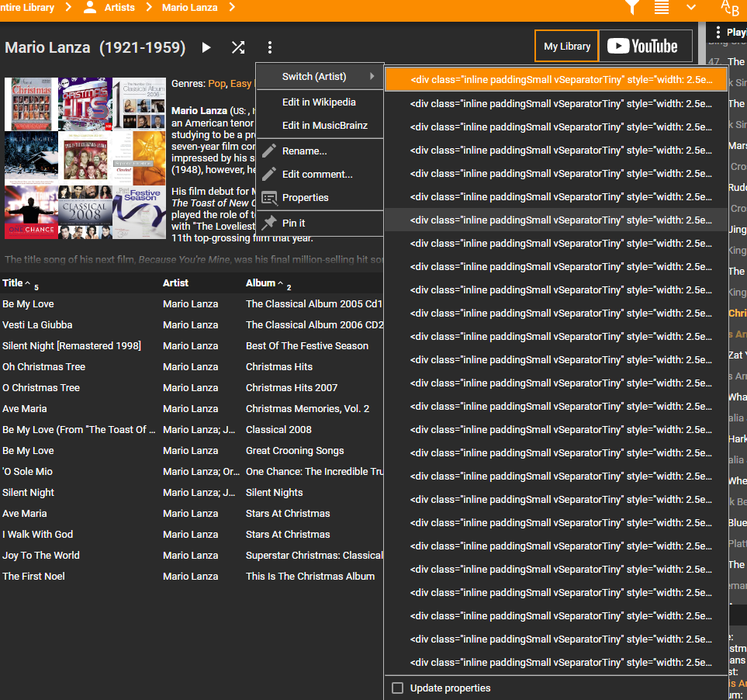
Task: Select Edit in Wikipedia menu entry
Action: 319,102
